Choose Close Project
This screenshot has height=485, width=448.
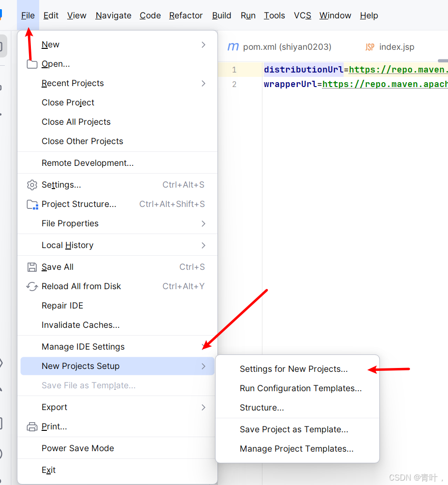[x=117, y=103]
